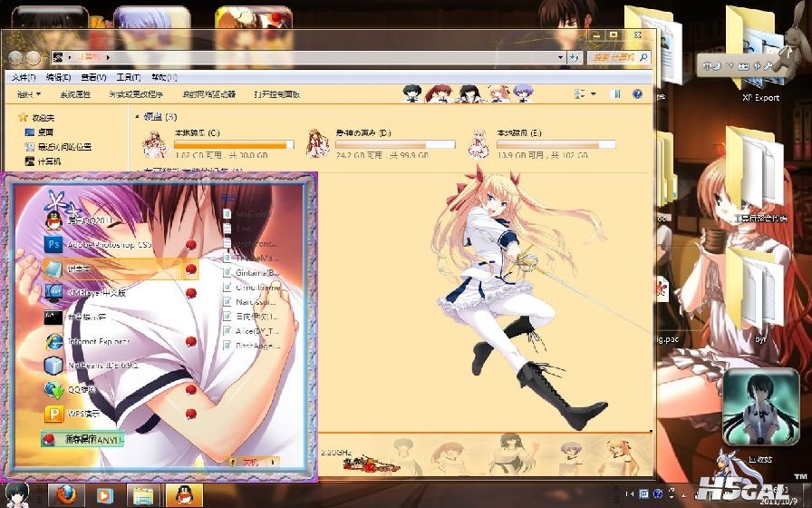Screen dimensions: 812x508
Task: Click Open Control Panel
Action: click(x=277, y=94)
